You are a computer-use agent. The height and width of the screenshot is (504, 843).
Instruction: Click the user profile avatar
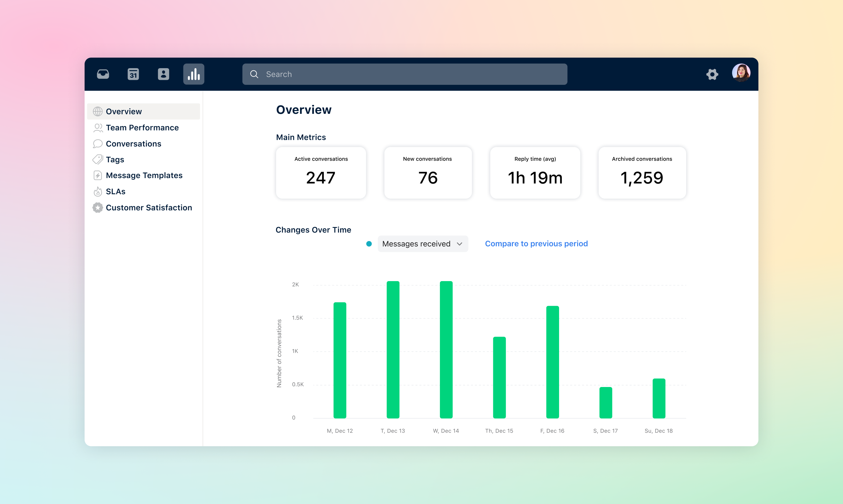(741, 73)
